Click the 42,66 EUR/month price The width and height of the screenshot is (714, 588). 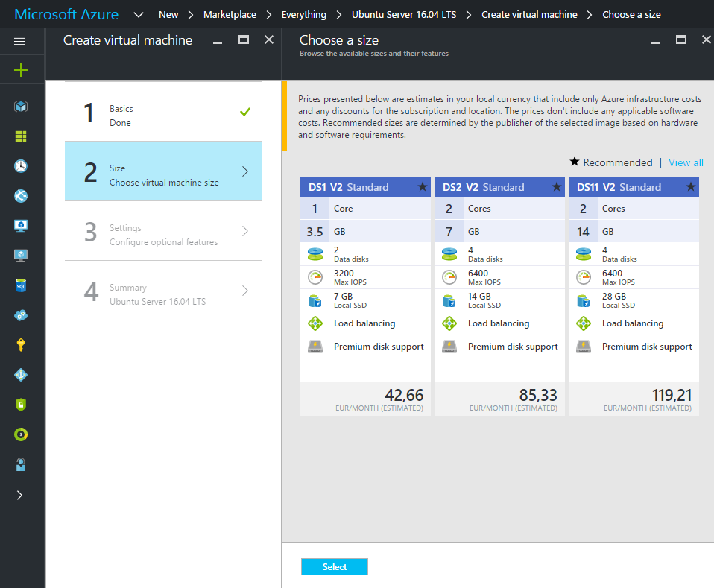pos(365,399)
